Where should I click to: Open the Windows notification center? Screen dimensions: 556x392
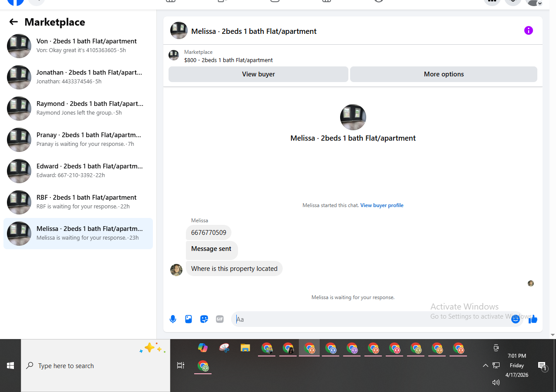coord(543,366)
